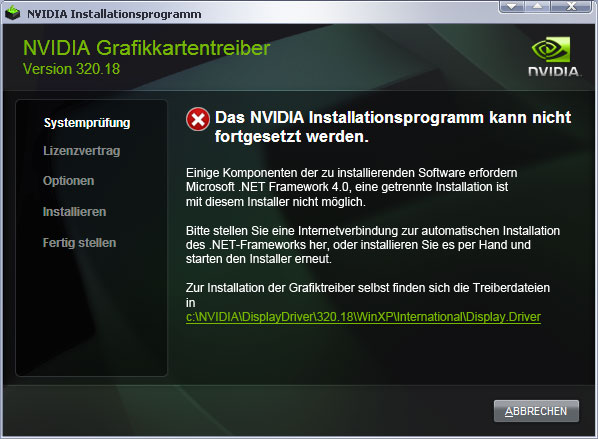
Task: Close the installer with the X button
Action: point(571,6)
